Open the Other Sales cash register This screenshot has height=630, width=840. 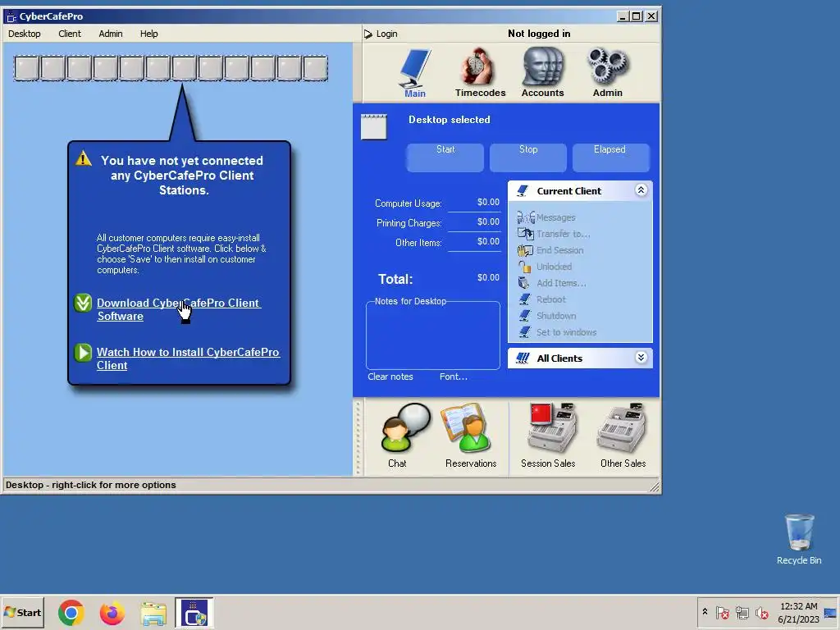pyautogui.click(x=622, y=427)
